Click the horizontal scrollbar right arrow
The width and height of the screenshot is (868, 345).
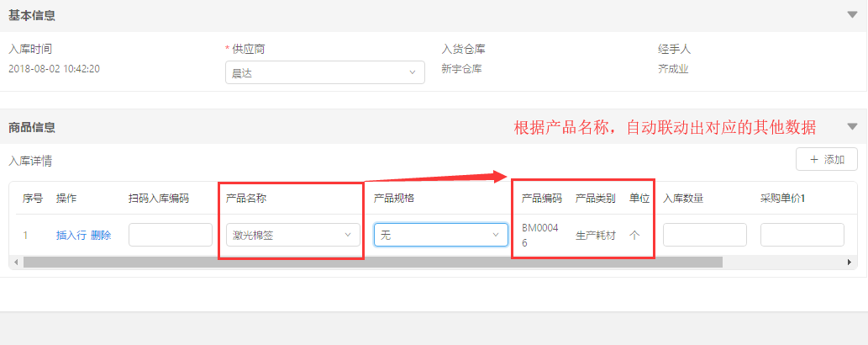tap(850, 262)
